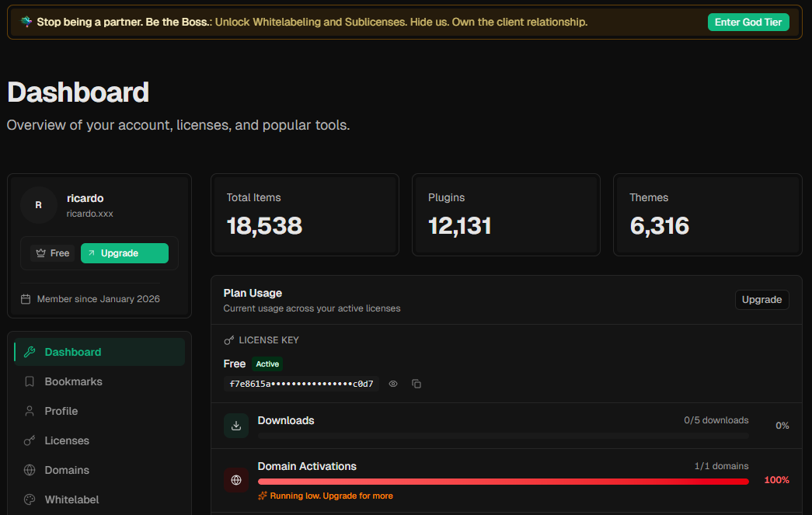Click the Upgrade button in Plan Usage
Image resolution: width=812 pixels, height=515 pixels.
pyautogui.click(x=761, y=300)
